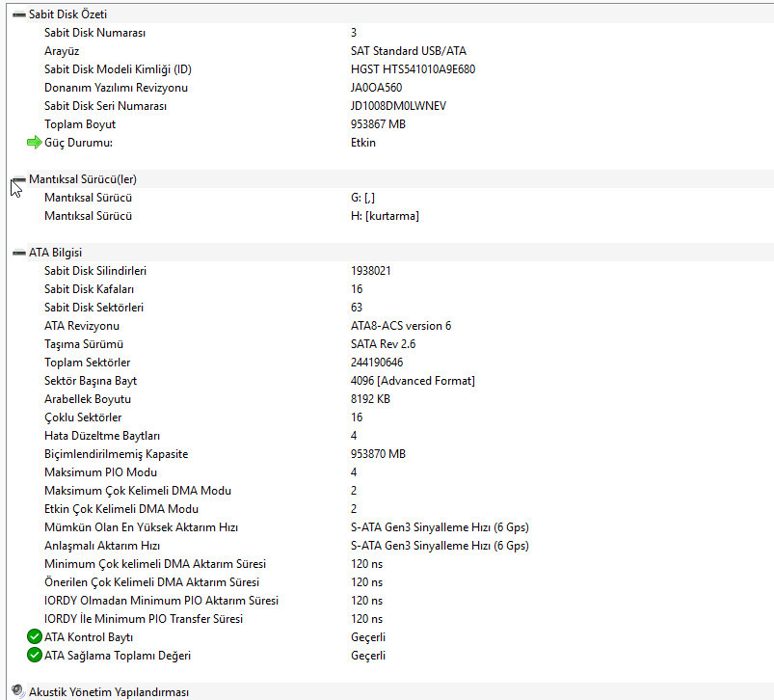Click the green check beside ATA Sağlama Toplamı Değeri
This screenshot has height=700, width=774.
[x=34, y=655]
